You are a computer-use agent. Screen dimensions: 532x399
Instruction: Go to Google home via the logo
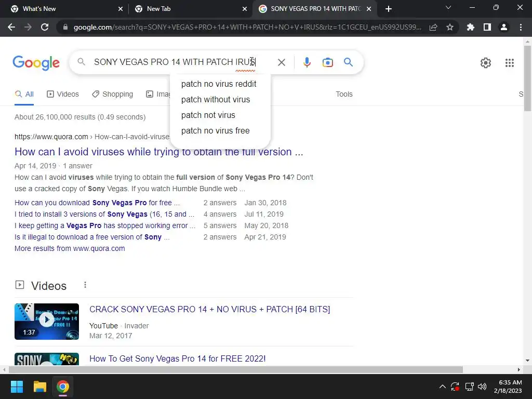36,63
